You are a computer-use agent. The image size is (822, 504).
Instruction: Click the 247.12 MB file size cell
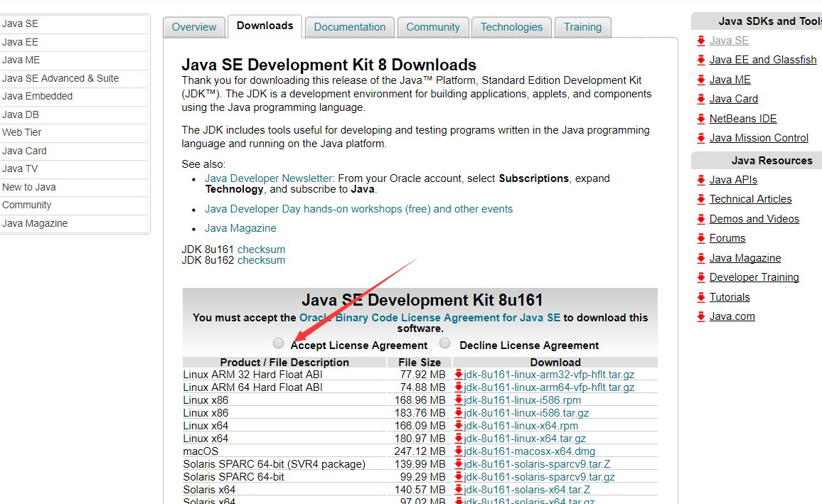click(420, 451)
